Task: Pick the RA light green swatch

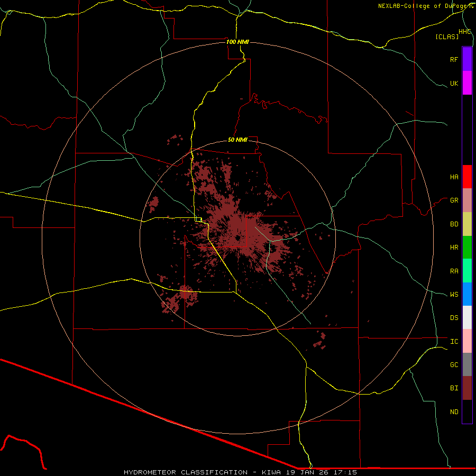Action: point(467,271)
